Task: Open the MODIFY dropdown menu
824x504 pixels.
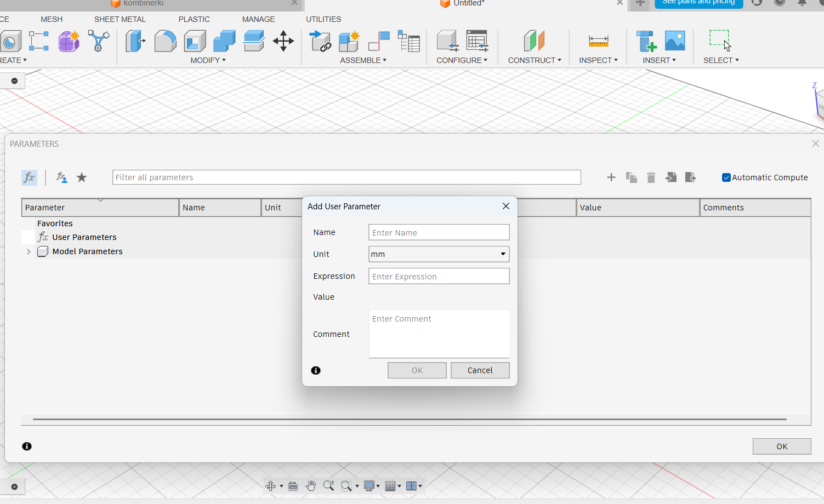Action: 208,60
